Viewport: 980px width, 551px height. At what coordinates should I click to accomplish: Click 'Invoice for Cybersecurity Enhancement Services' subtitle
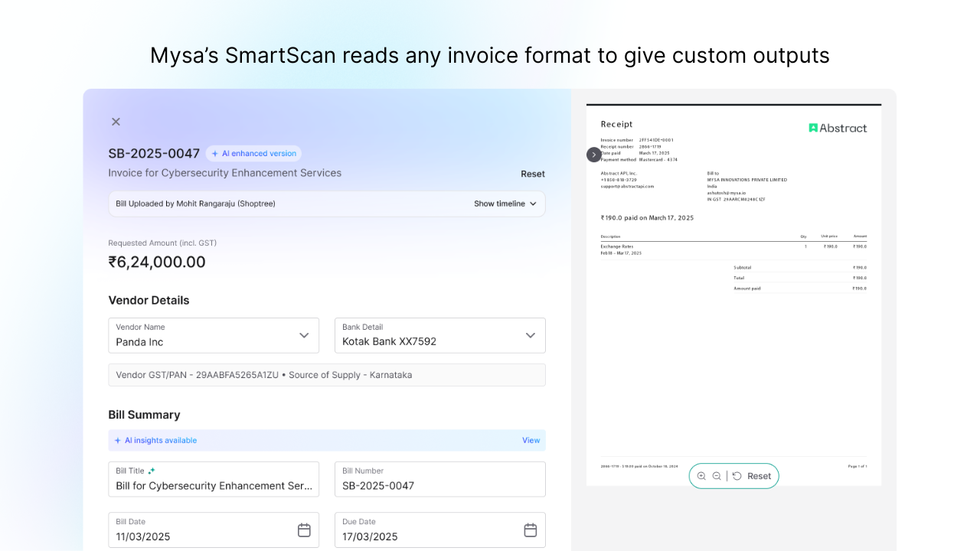225,173
